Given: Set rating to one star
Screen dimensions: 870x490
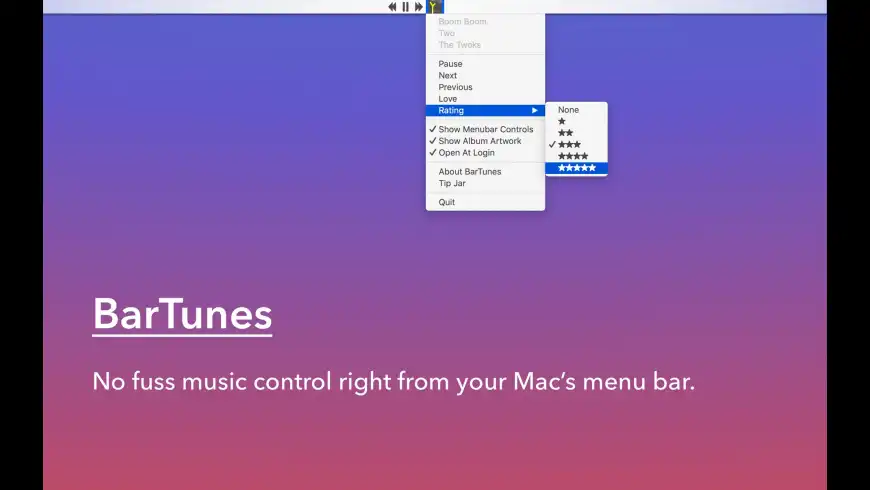Looking at the screenshot, I should click(576, 122).
